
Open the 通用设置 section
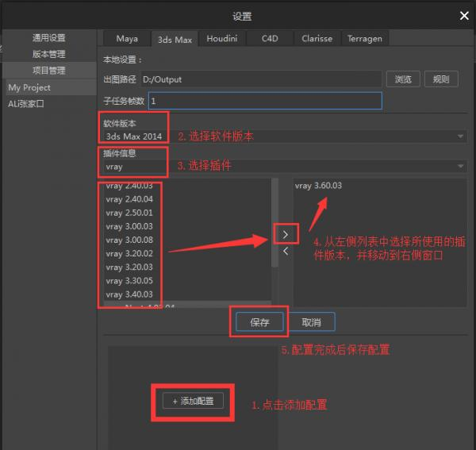49,38
